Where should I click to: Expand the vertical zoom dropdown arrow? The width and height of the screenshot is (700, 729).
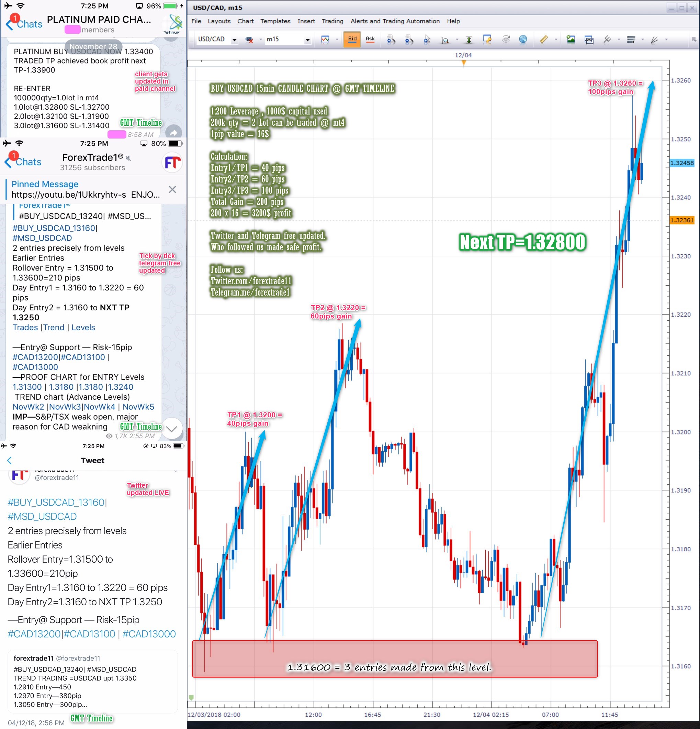[457, 40]
